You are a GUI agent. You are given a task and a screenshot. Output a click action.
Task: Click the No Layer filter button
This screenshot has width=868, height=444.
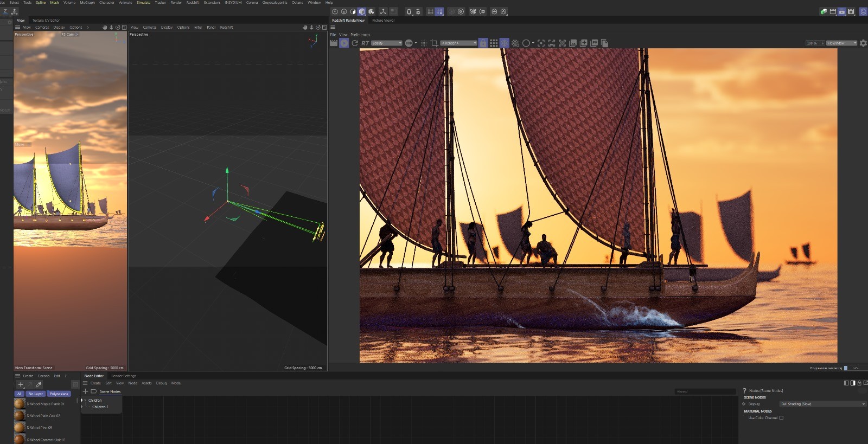(x=35, y=394)
